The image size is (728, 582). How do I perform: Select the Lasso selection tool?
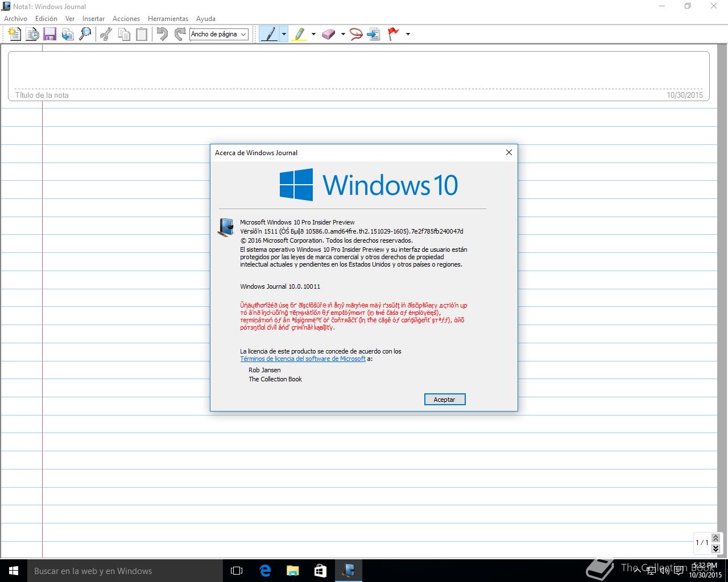coord(356,34)
